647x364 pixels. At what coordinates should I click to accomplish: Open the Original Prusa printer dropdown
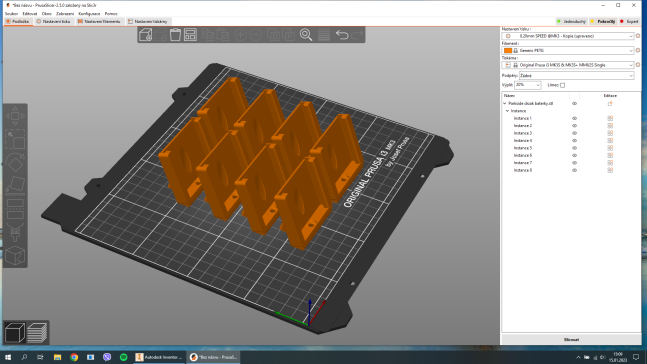(x=568, y=65)
